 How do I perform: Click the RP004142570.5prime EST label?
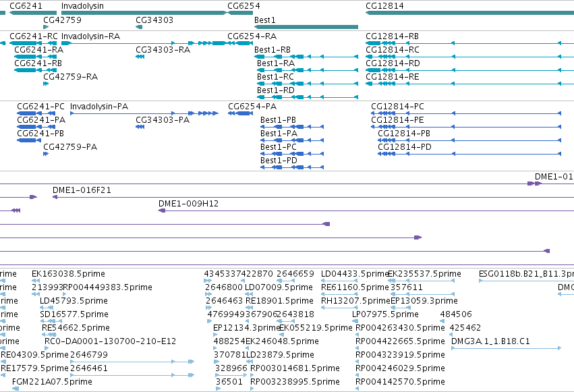pos(400,382)
